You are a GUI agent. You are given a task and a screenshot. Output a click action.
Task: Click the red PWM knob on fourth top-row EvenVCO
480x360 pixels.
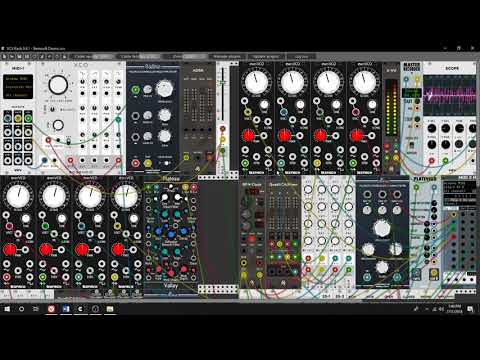tap(356, 136)
